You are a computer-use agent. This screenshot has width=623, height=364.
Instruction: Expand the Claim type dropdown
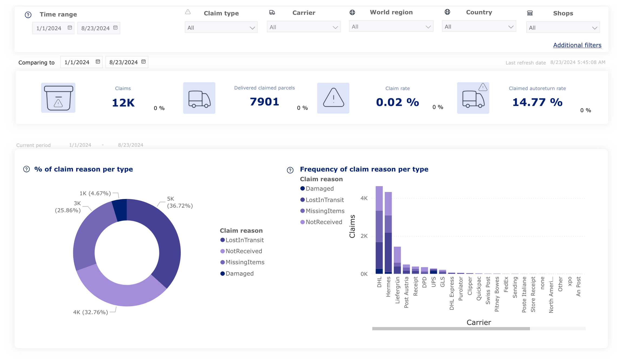221,28
